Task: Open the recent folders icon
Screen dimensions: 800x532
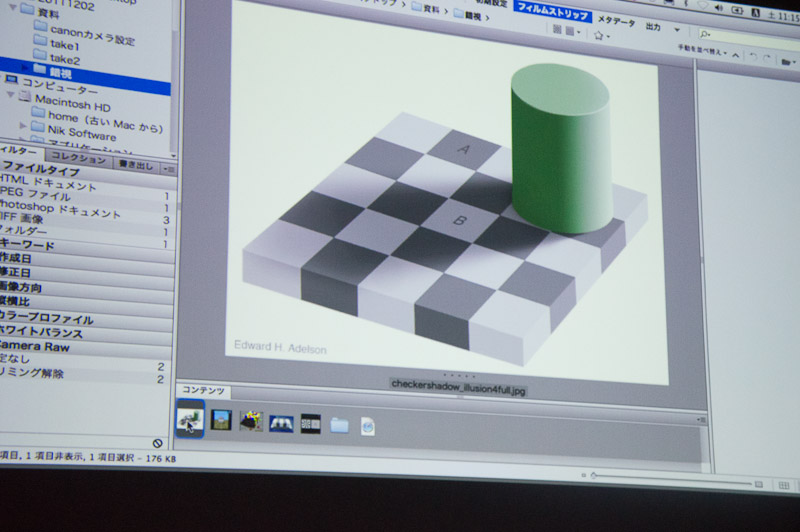Action: [788, 62]
